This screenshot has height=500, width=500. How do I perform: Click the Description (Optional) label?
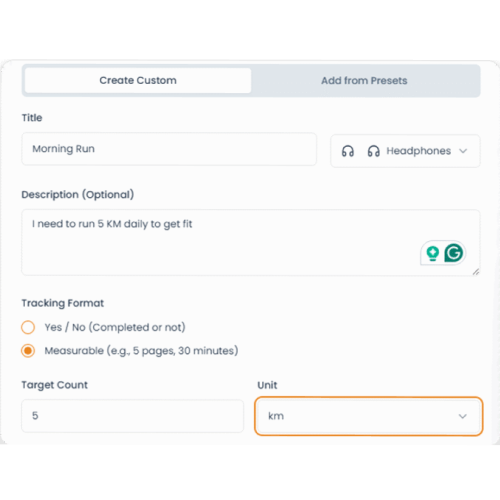[x=78, y=195]
